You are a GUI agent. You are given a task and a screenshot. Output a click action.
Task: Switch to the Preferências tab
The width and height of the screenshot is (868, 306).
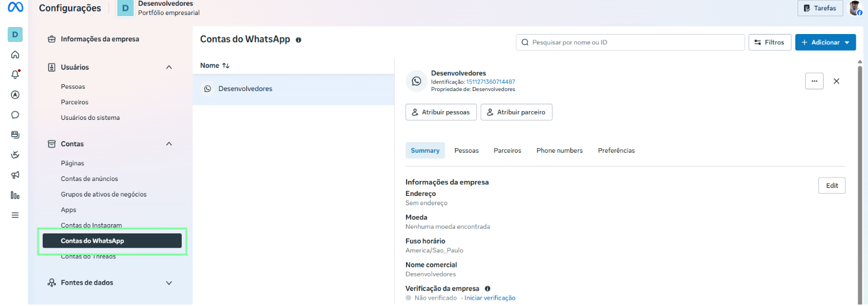point(617,150)
